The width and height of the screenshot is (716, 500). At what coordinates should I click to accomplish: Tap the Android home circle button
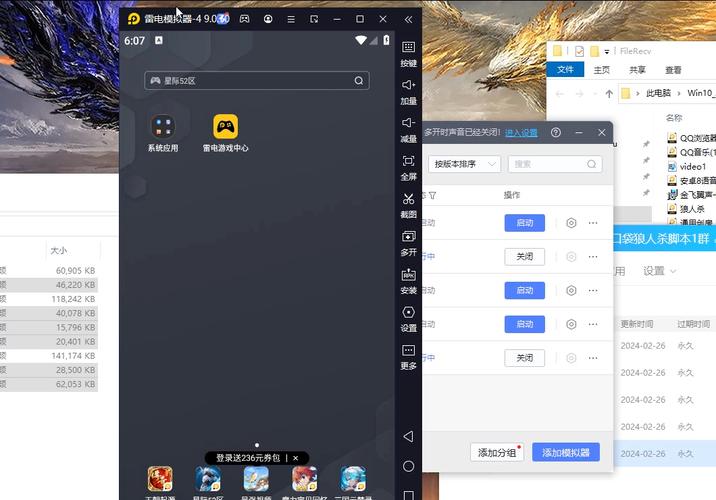[409, 466]
